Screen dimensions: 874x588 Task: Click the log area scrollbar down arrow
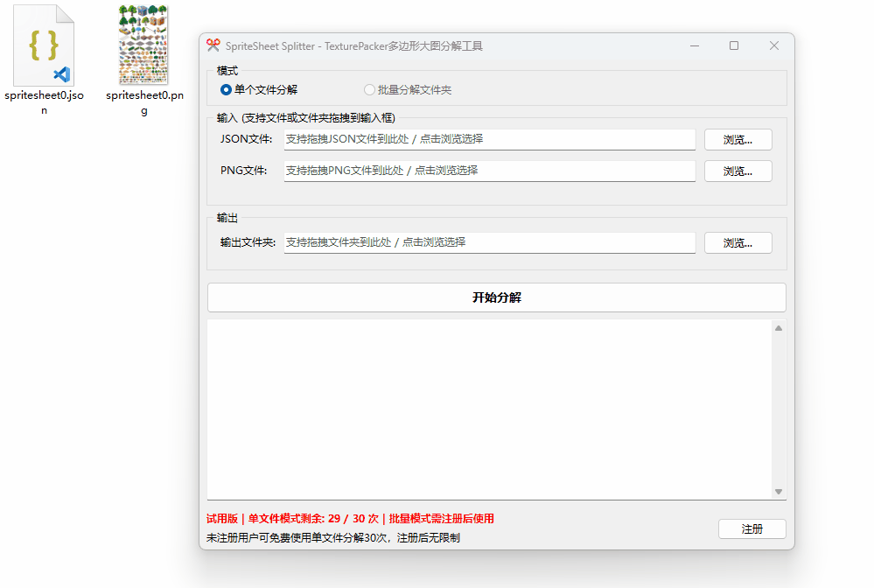(x=777, y=491)
